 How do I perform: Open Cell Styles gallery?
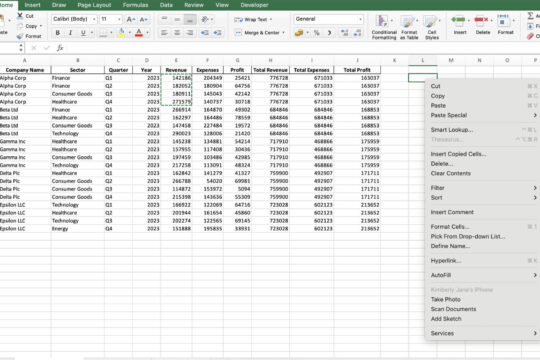[x=432, y=27]
